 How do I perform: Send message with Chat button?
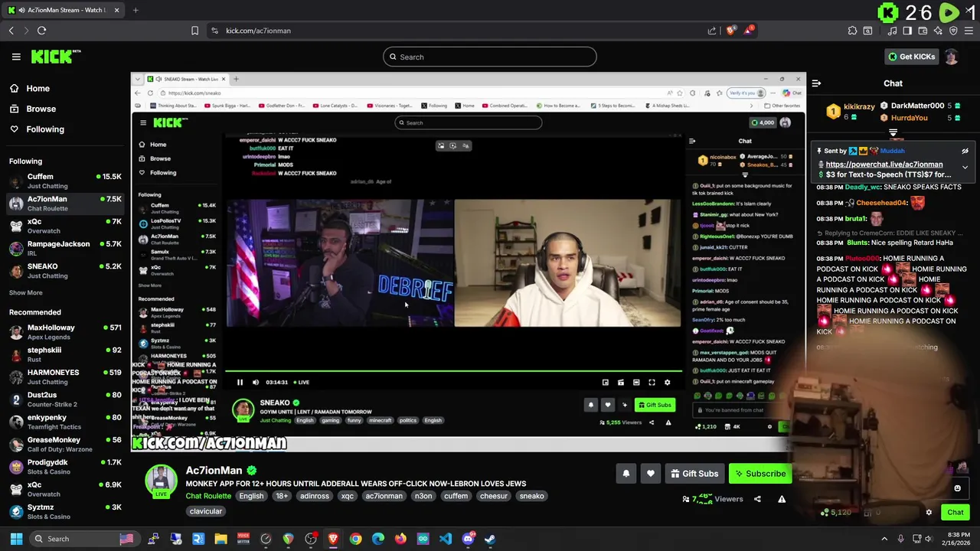955,513
